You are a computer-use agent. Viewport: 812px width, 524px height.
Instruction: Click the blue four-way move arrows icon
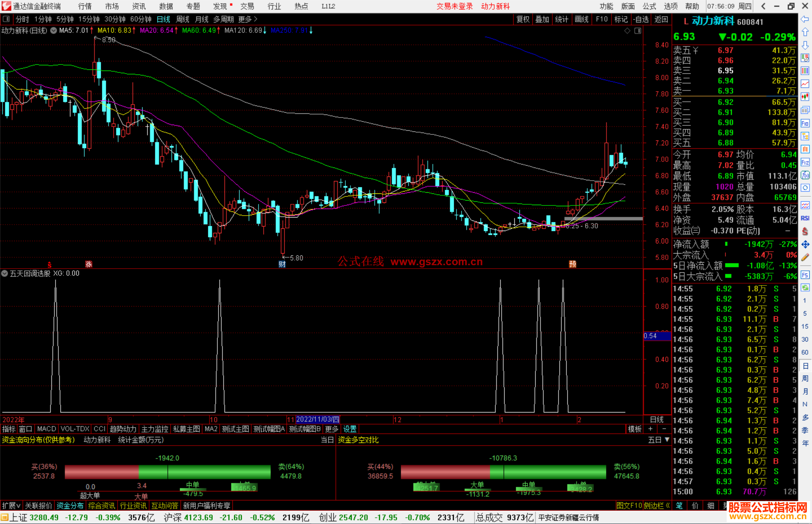[805, 245]
